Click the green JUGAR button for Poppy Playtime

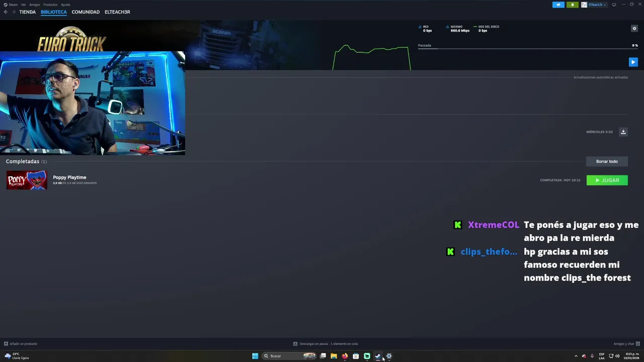click(607, 180)
